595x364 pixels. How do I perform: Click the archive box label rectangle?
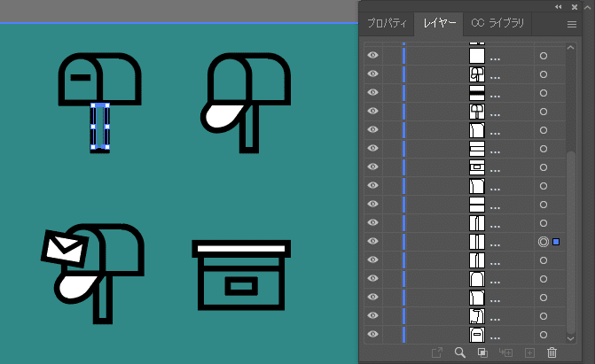point(241,286)
